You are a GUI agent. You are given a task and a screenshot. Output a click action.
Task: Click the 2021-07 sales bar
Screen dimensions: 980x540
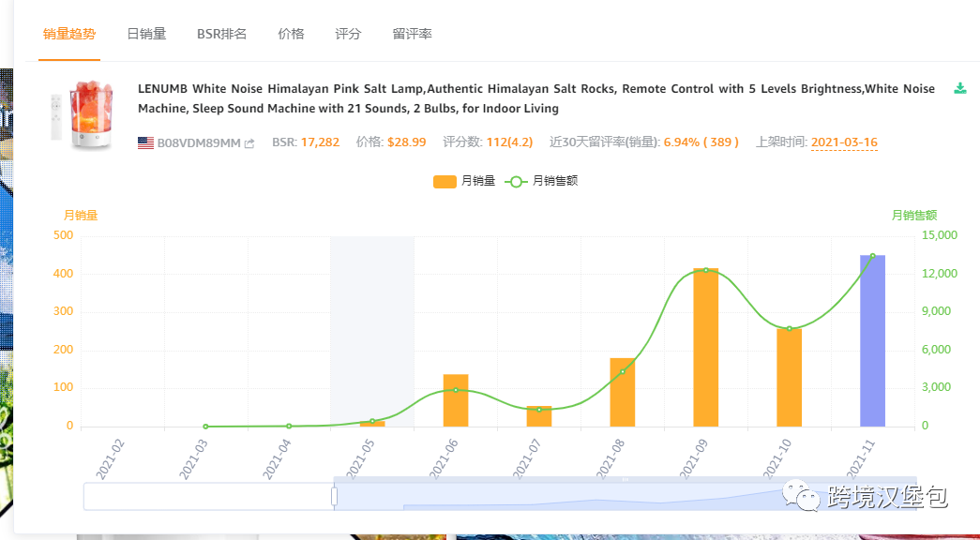coord(538,416)
